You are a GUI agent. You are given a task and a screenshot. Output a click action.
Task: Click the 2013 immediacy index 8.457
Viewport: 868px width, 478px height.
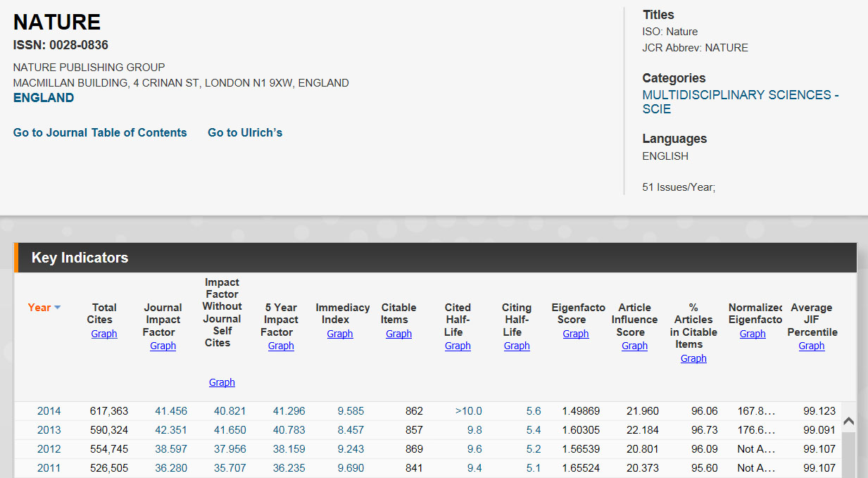351,430
